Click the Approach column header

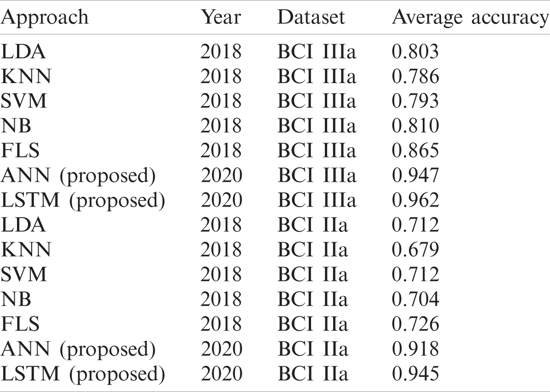(x=45, y=18)
